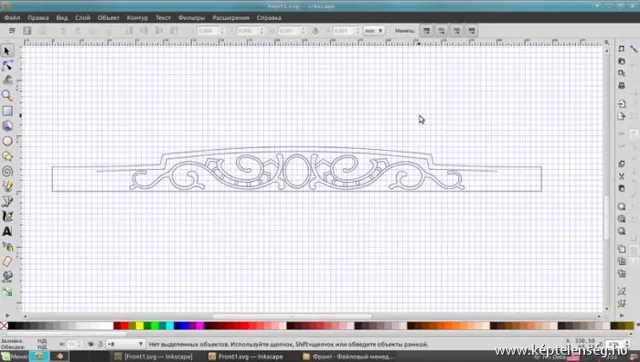This screenshot has width=640, height=362.
Task: Toggle layer visibility eye in status bar
Action: point(91,344)
